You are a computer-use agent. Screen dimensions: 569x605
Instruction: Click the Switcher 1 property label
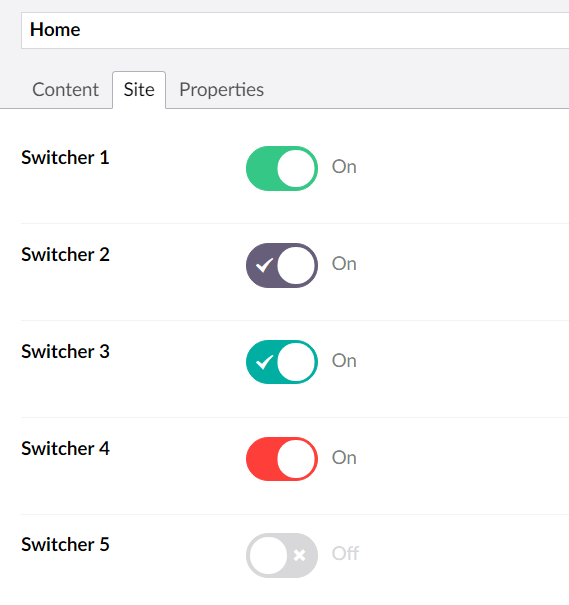pyautogui.click(x=65, y=157)
